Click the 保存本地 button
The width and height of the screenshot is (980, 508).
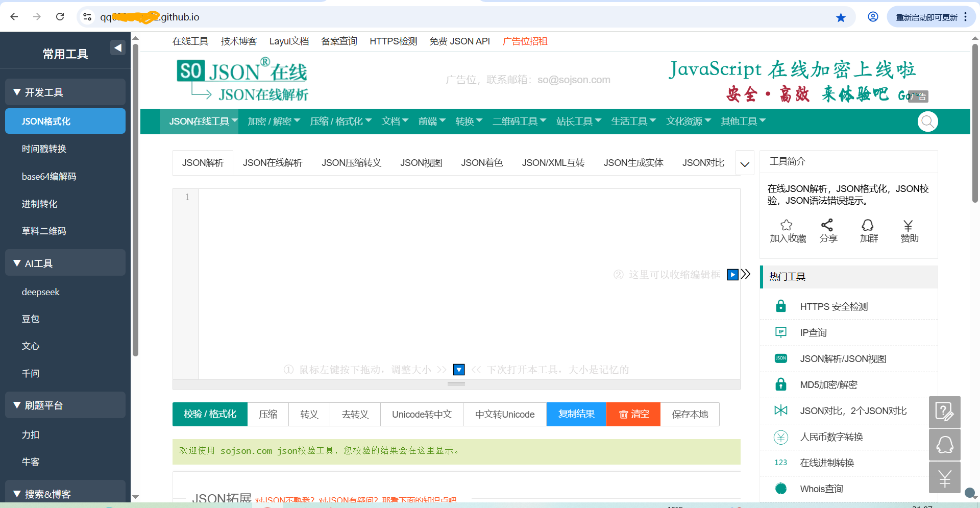(690, 414)
